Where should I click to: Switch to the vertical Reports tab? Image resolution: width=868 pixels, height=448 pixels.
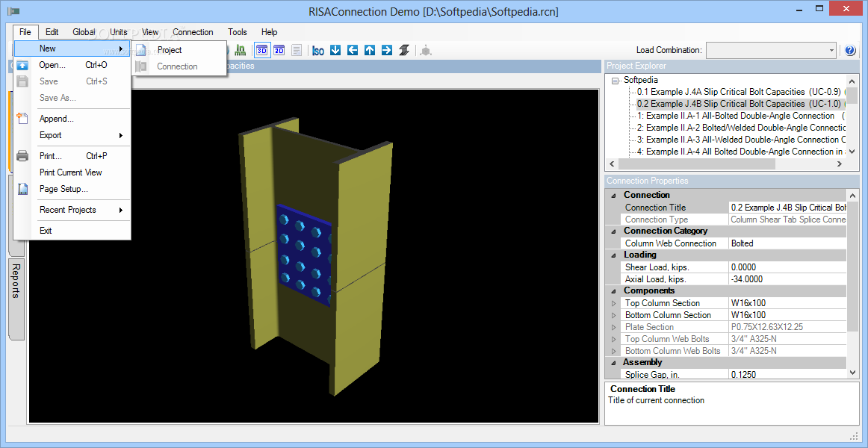click(x=16, y=298)
